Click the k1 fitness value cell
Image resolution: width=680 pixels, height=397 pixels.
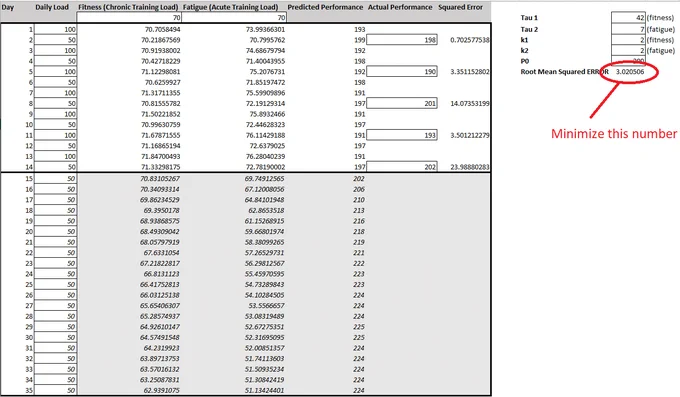click(x=628, y=40)
